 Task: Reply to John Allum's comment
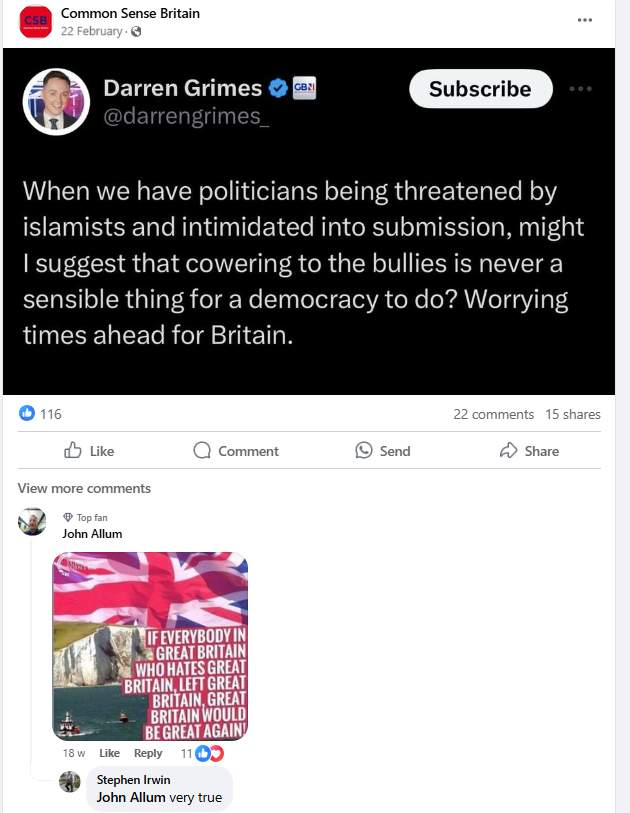click(x=148, y=753)
